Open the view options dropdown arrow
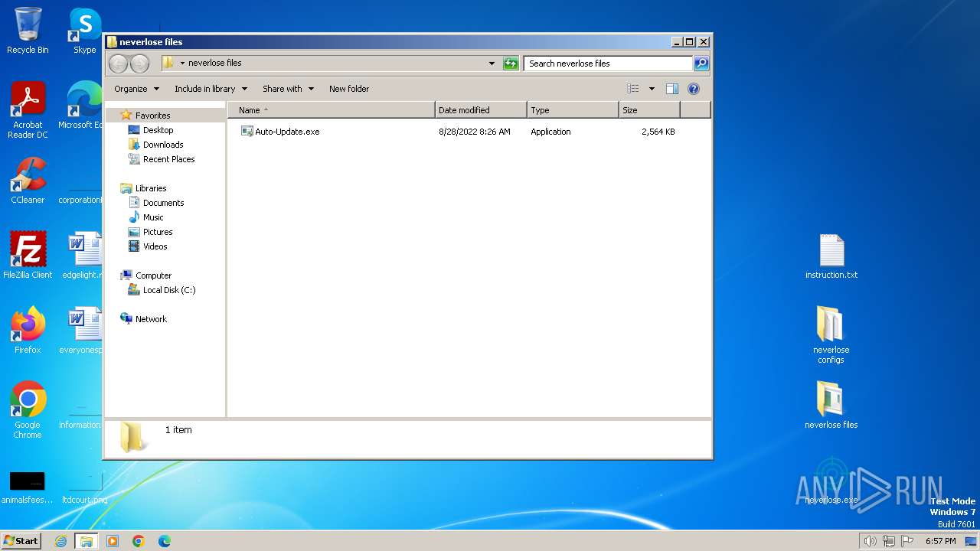This screenshot has height=551, width=980. pyautogui.click(x=652, y=89)
